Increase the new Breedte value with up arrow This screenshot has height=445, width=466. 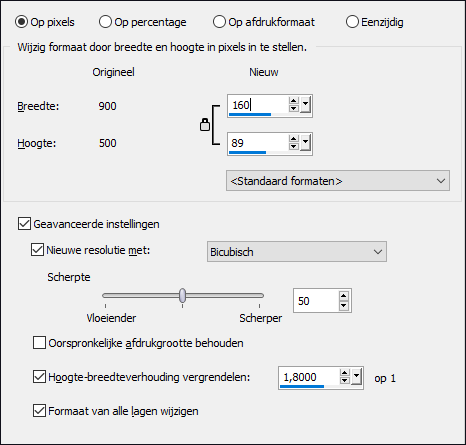coord(293,101)
